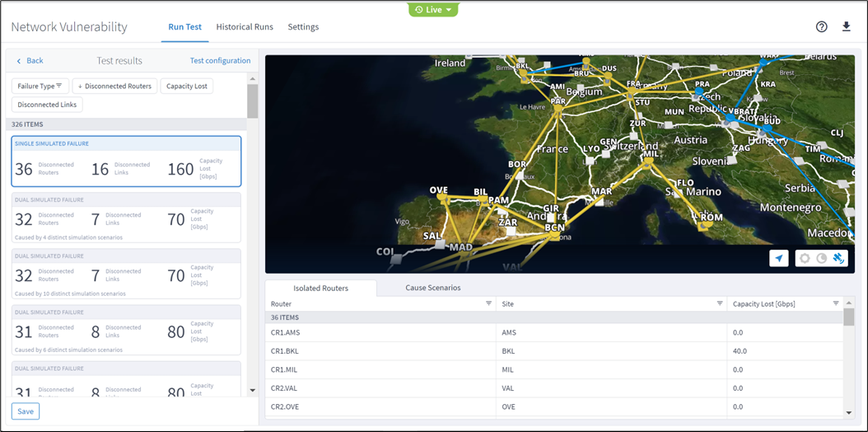Click the Network Vulnerability title
Viewport: 868px width, 432px height.
point(69,26)
